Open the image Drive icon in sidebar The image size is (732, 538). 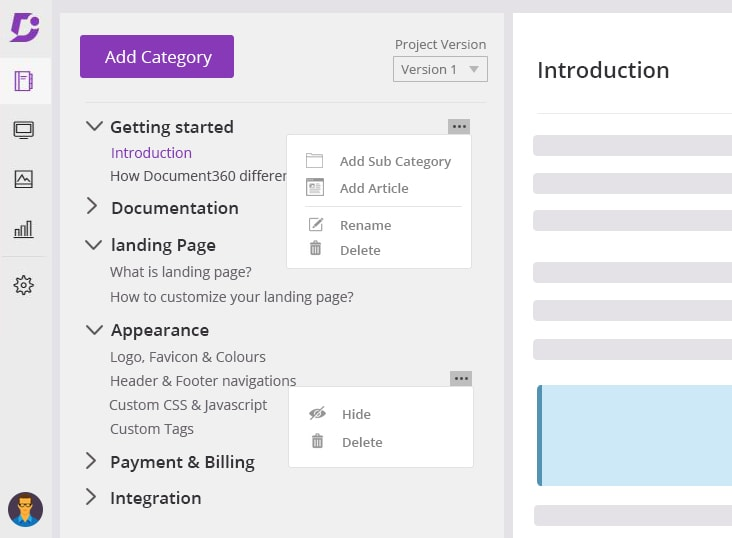pos(24,180)
